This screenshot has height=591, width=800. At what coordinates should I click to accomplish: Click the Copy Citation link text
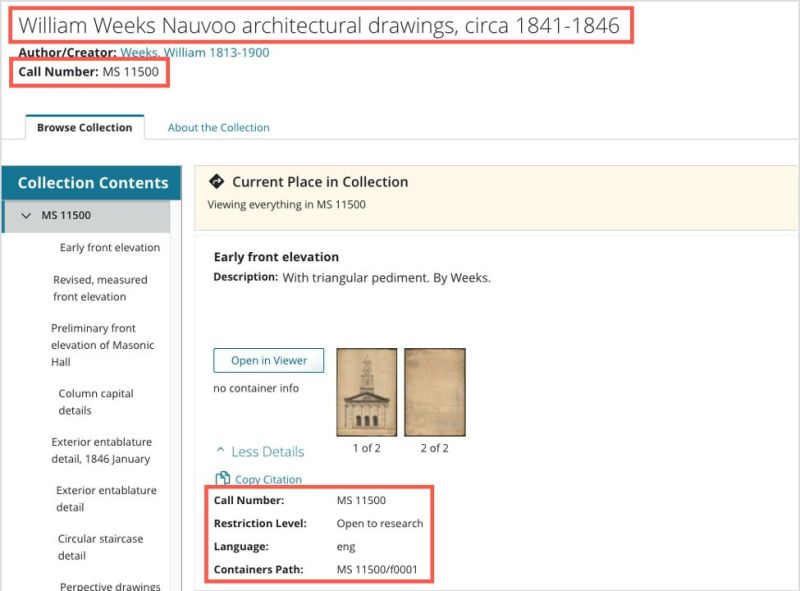pos(268,480)
